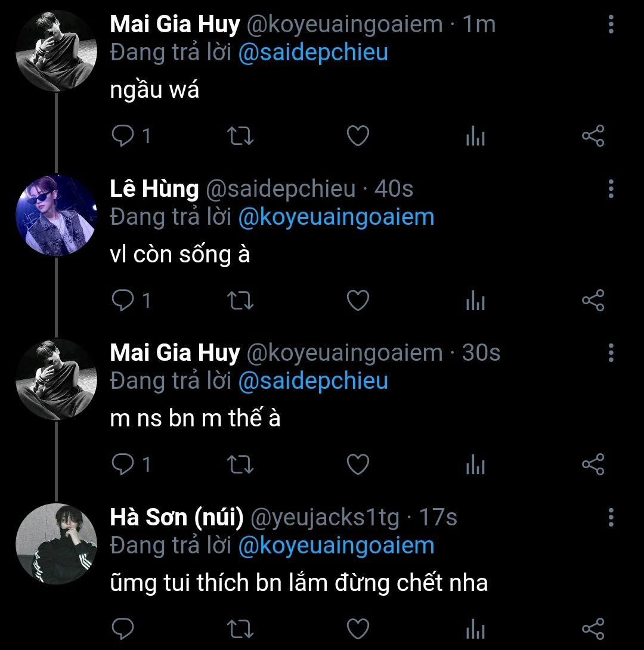644x650 pixels.
Task: View analytics on Hà Sơn's tweet
Action: click(x=475, y=629)
